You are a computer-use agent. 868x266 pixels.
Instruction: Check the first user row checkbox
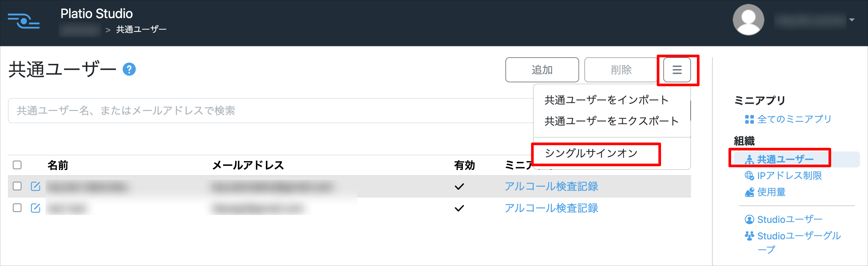17,186
